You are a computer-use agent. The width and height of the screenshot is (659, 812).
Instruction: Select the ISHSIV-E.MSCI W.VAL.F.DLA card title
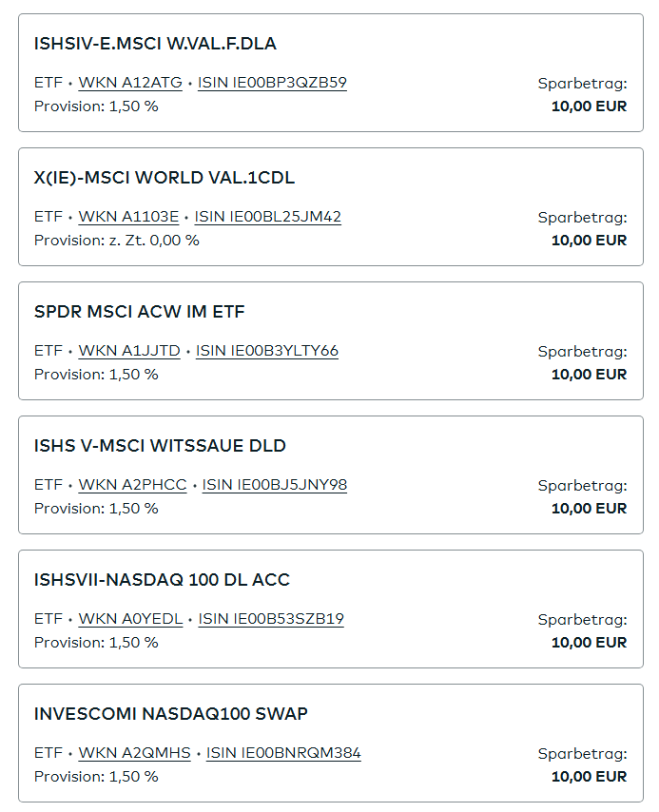(x=155, y=44)
